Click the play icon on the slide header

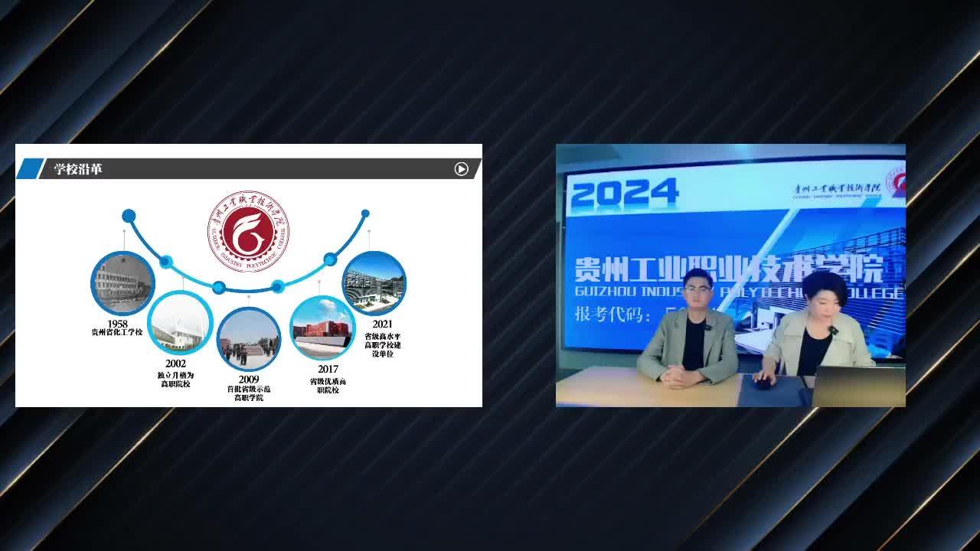(461, 169)
